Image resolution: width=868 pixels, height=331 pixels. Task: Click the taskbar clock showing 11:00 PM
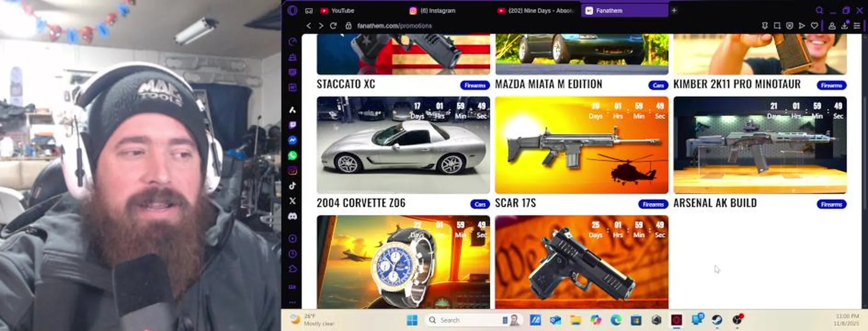pos(847,320)
